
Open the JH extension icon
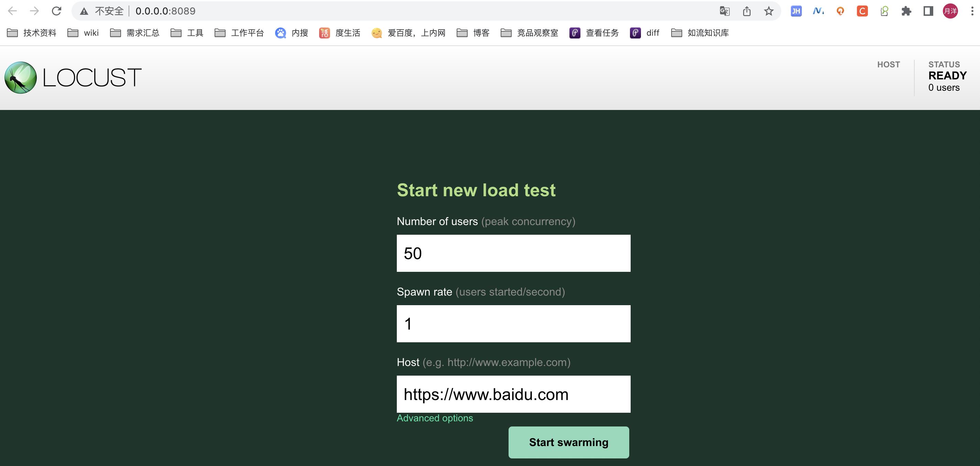pyautogui.click(x=796, y=11)
